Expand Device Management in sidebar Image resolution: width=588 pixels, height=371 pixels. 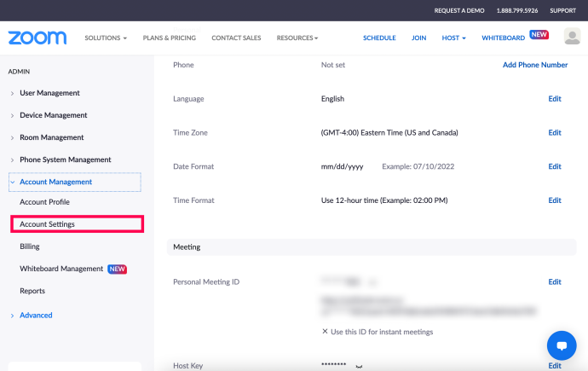[53, 115]
